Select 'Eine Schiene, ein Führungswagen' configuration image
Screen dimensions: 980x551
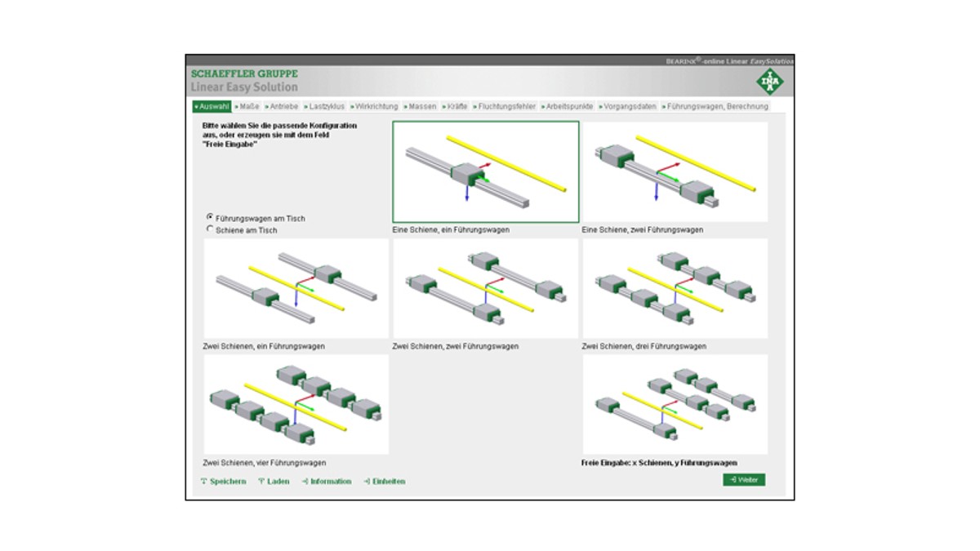point(486,171)
